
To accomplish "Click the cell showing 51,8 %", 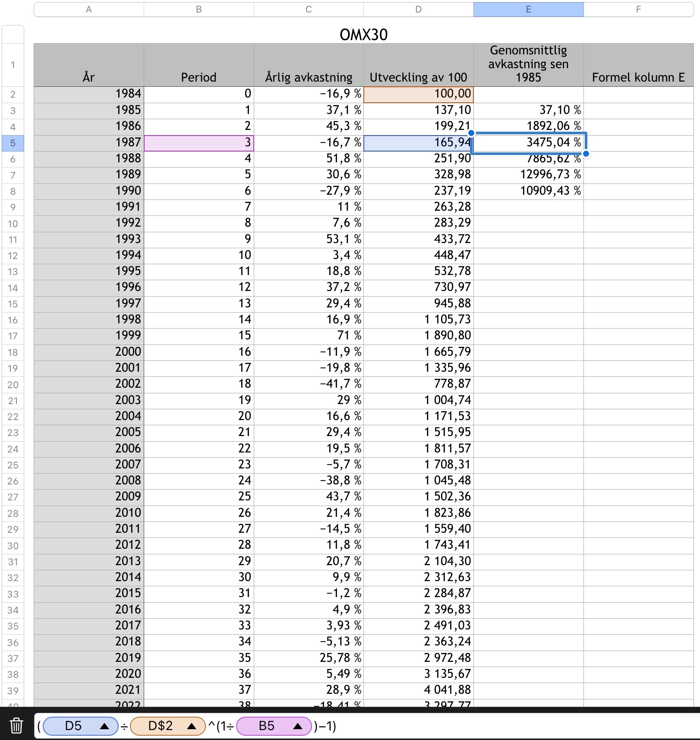I will point(309,159).
